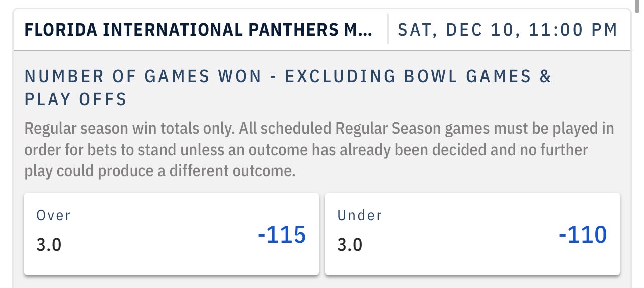Click the "Number of Games Won" market heading
The width and height of the screenshot is (644, 288).
[143, 77]
